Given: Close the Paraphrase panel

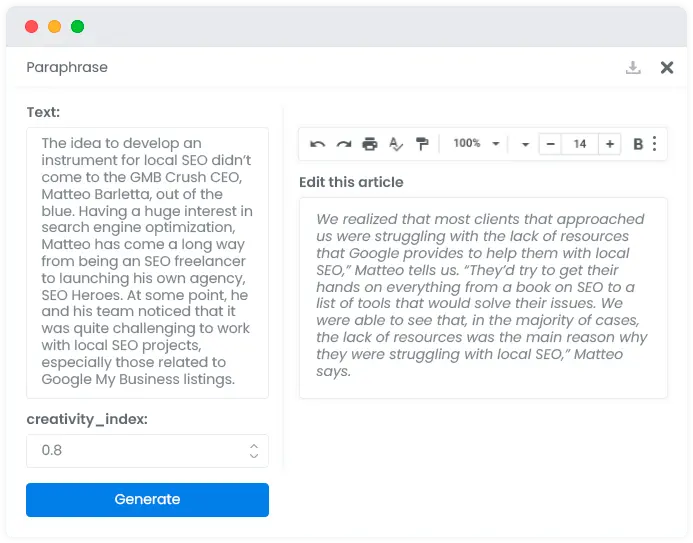Looking at the screenshot, I should coord(667,68).
